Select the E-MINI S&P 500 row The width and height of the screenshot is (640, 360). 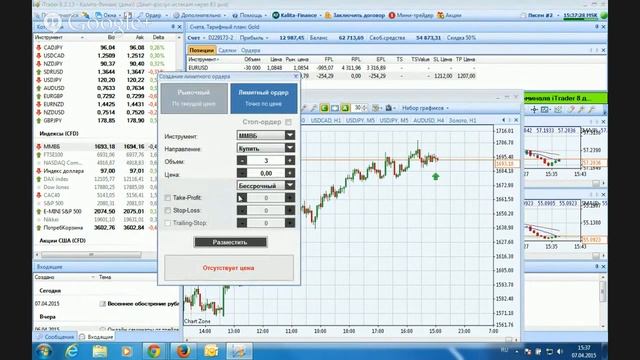tap(96, 211)
